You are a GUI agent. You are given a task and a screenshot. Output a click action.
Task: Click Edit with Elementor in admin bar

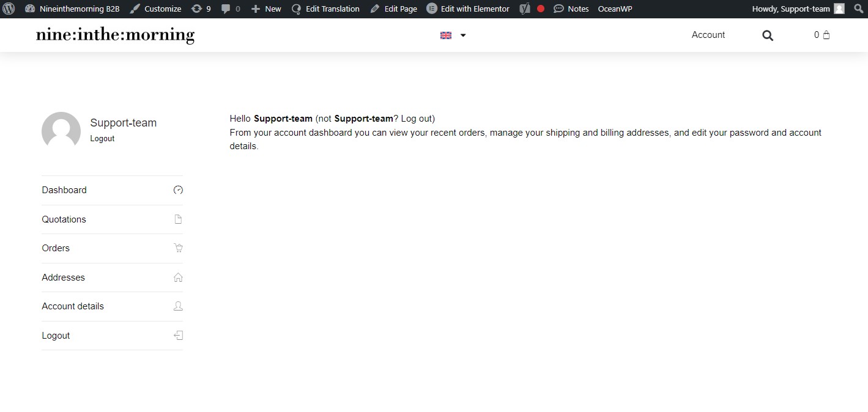click(468, 9)
